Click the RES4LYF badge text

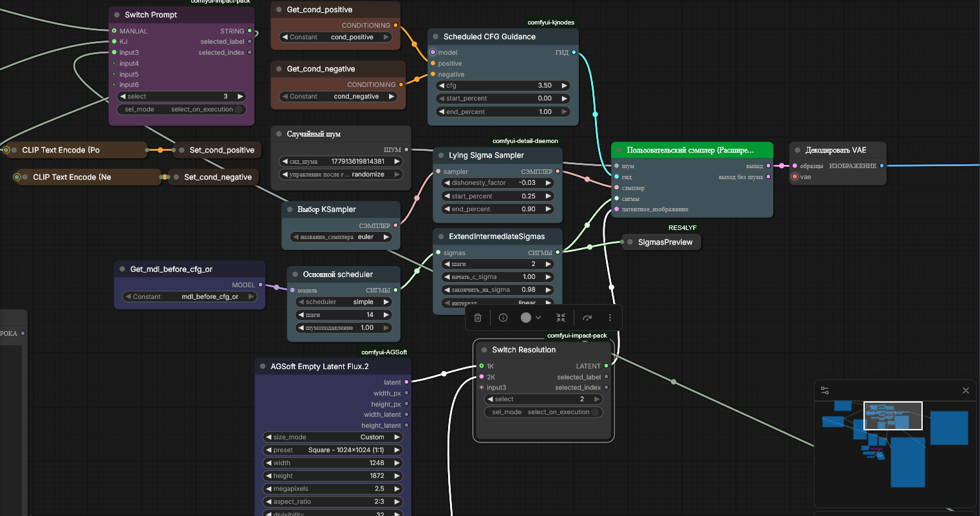(x=683, y=228)
